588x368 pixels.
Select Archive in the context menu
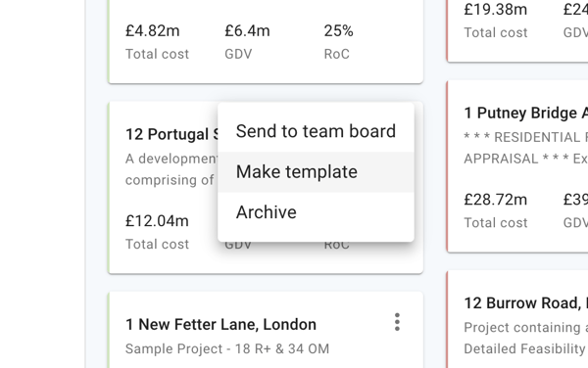click(316, 212)
